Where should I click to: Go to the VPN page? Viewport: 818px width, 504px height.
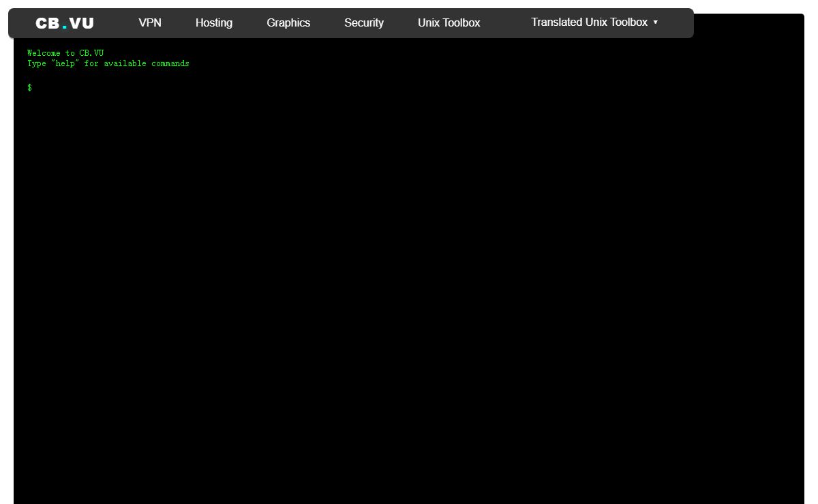(150, 22)
